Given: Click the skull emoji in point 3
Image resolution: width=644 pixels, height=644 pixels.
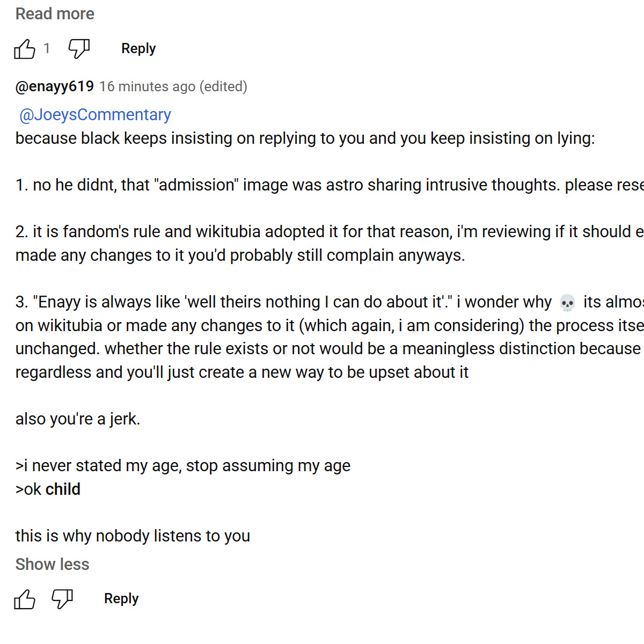Looking at the screenshot, I should pyautogui.click(x=567, y=303).
